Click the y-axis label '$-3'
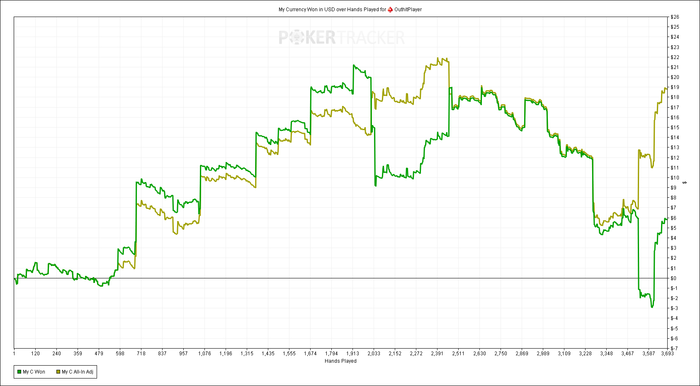700x386 pixels. pos(674,308)
